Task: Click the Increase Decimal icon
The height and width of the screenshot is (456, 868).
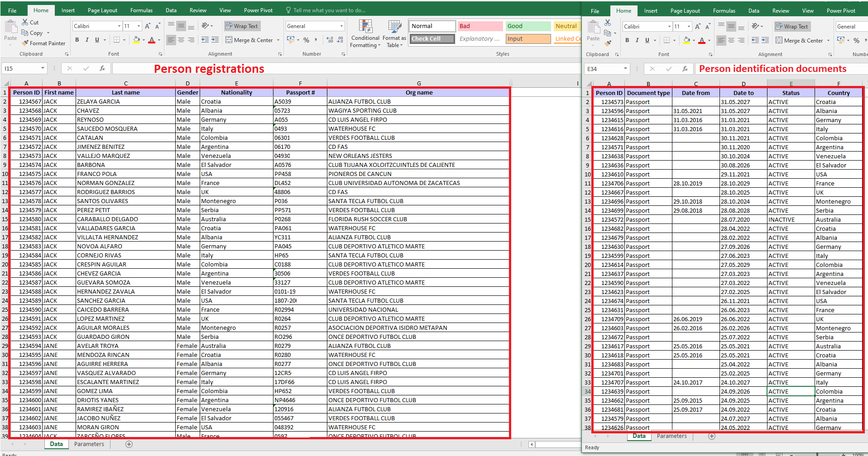Action: point(329,40)
